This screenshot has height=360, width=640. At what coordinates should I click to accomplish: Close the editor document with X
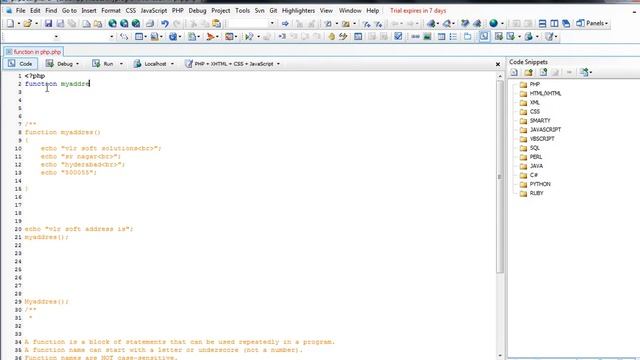498,64
